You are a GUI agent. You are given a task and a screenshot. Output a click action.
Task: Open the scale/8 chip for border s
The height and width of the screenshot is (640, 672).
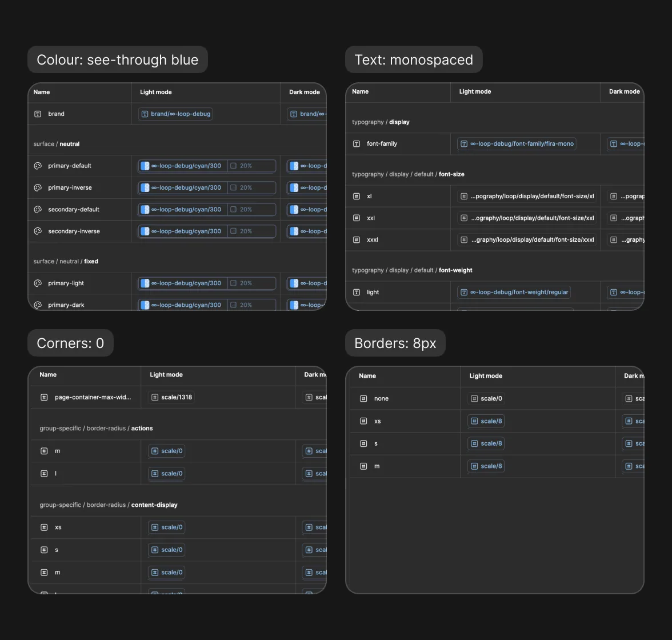[x=486, y=443]
